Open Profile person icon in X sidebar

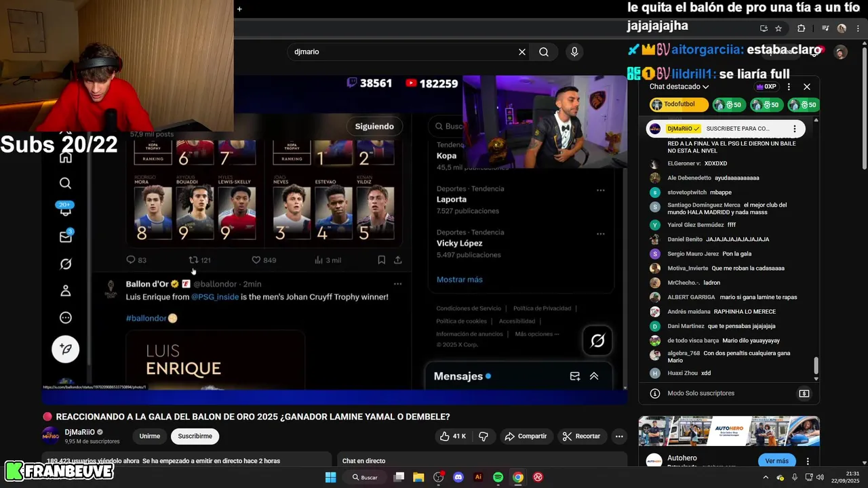[66, 291]
